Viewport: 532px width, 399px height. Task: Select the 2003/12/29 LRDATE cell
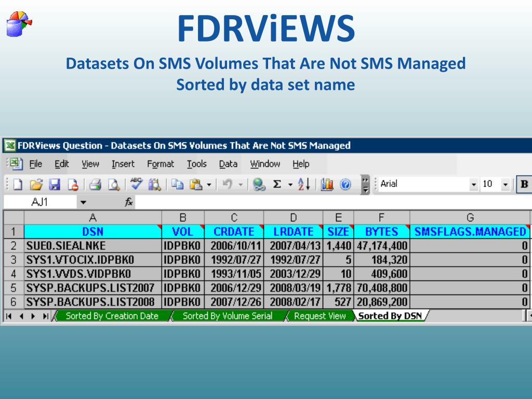click(x=293, y=274)
